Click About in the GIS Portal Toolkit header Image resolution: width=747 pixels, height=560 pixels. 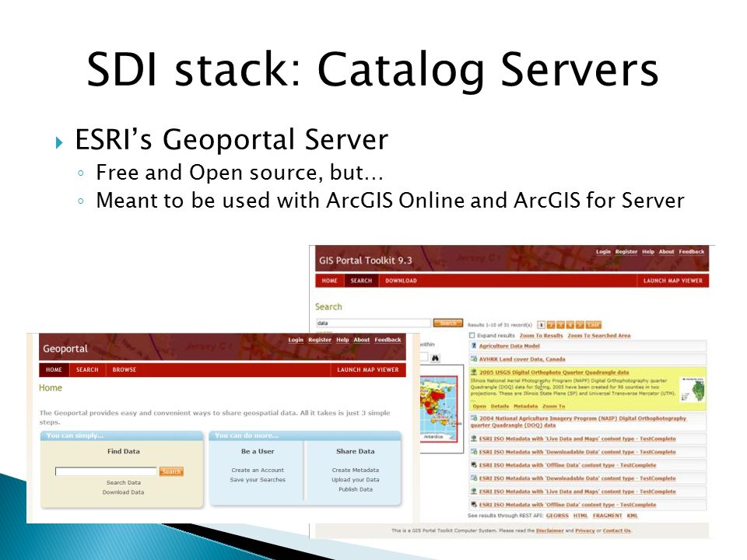pyautogui.click(x=667, y=252)
